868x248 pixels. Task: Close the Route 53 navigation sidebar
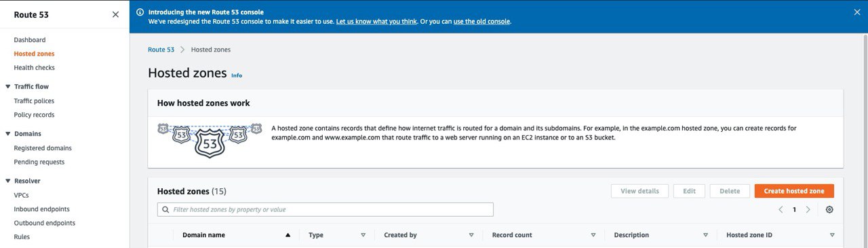click(115, 14)
